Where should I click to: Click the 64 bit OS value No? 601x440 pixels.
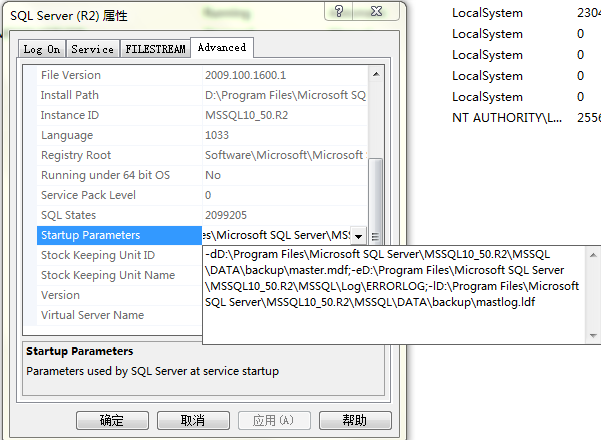(213, 175)
